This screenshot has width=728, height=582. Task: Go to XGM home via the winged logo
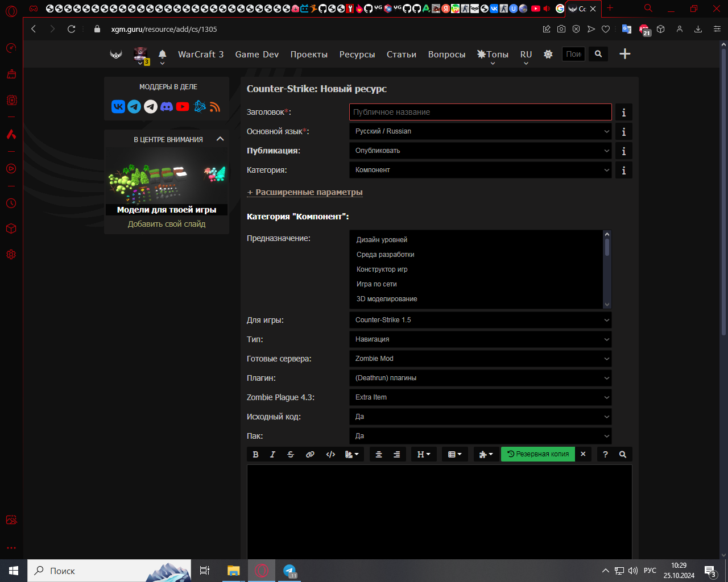pos(116,55)
